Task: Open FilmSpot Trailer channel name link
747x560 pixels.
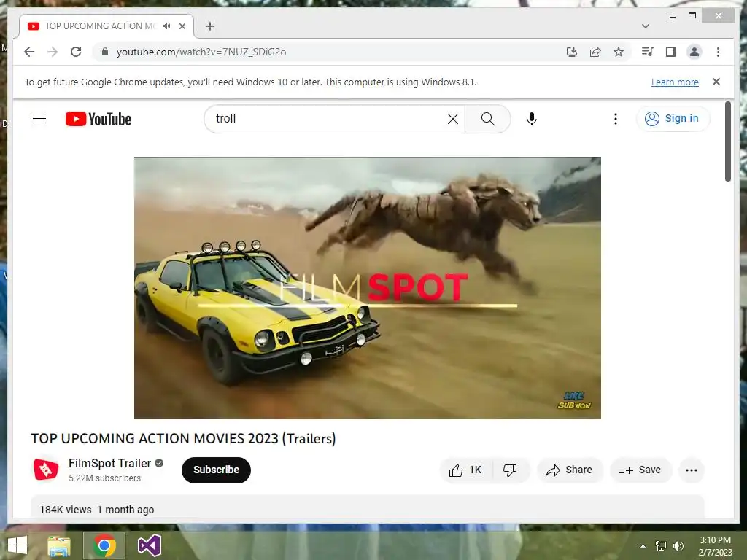Action: [109, 463]
